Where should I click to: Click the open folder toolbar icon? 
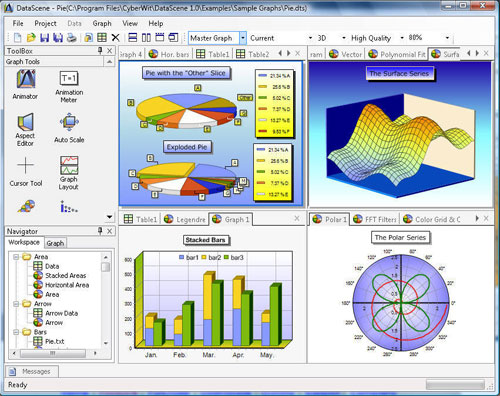point(31,38)
